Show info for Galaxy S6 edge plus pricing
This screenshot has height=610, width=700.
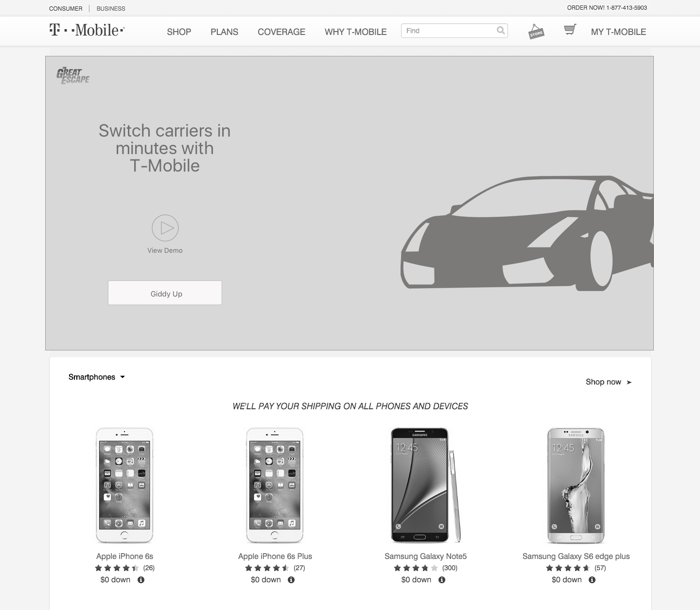[592, 580]
